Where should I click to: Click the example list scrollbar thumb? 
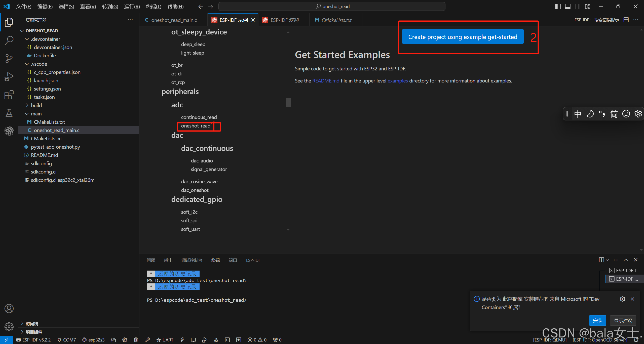coord(288,102)
